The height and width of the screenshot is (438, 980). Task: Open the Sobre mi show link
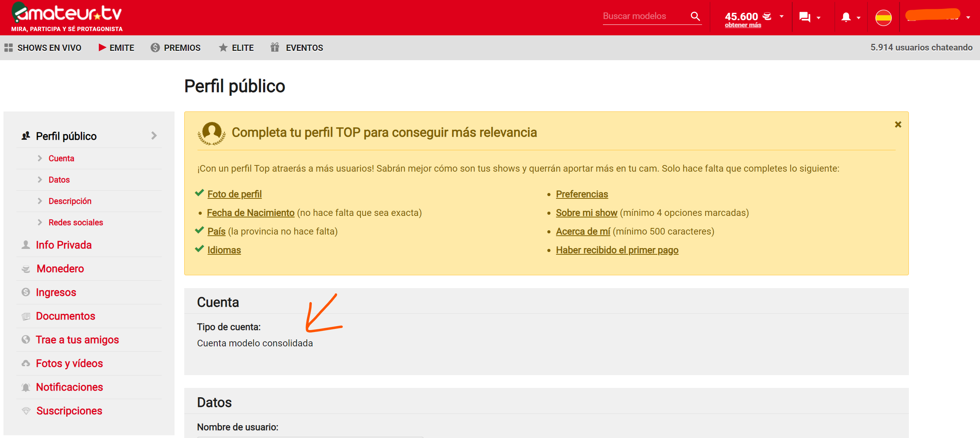[587, 213]
